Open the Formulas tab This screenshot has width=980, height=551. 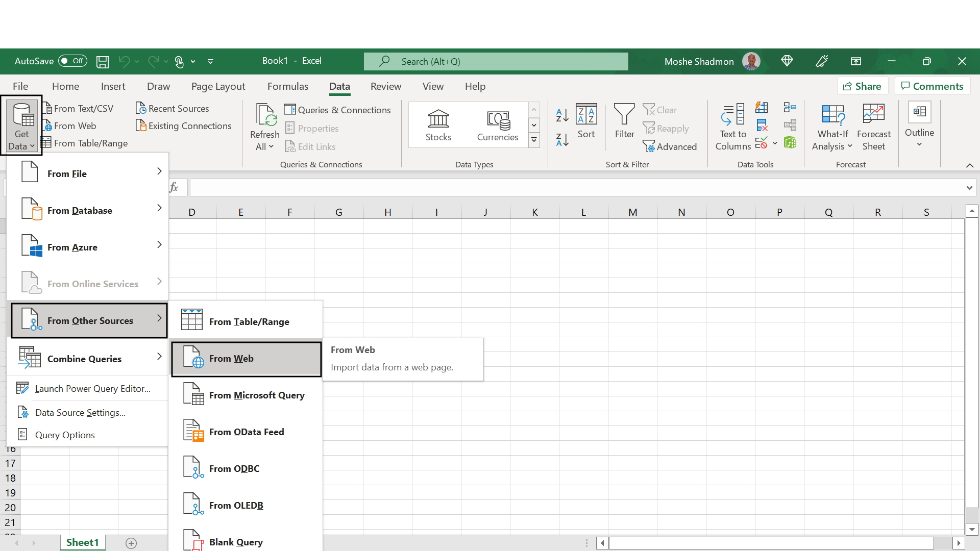point(287,86)
